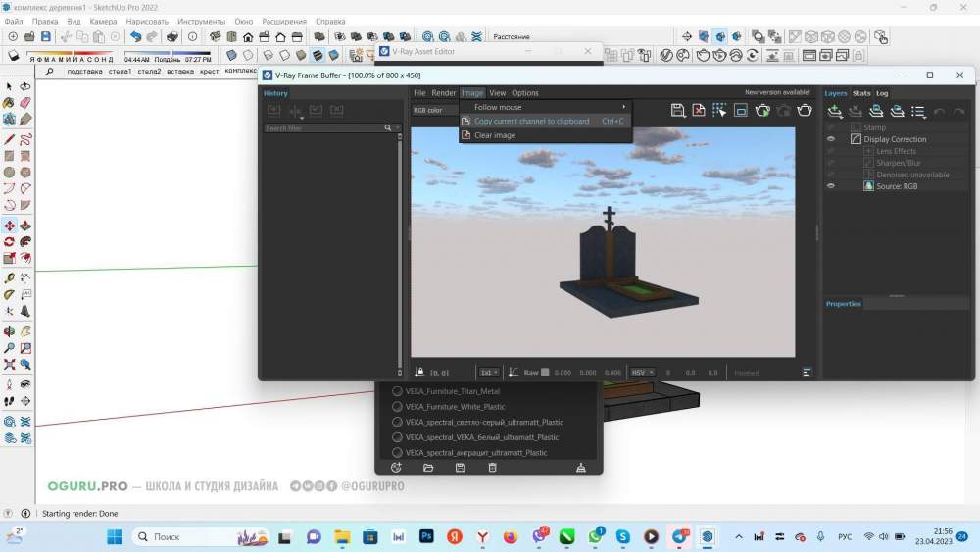Click the render teapot icon in Frame Buffer
Image resolution: width=980 pixels, height=552 pixels.
coord(805,111)
